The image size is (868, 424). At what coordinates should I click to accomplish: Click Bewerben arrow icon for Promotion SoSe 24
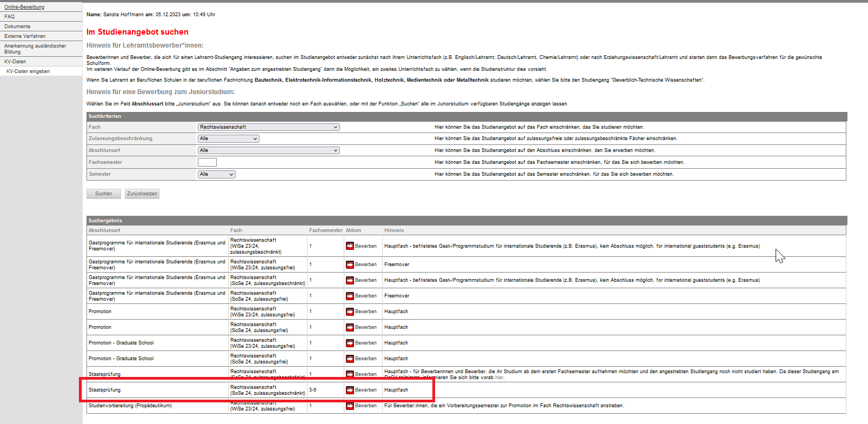(x=350, y=327)
